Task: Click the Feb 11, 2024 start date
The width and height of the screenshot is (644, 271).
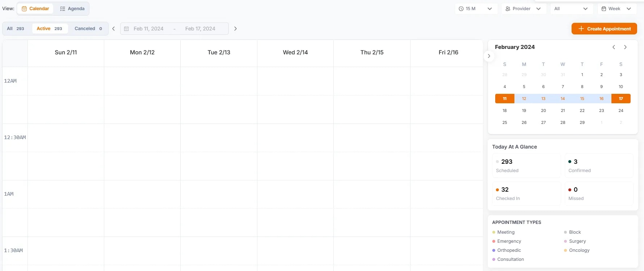Action: 148,29
